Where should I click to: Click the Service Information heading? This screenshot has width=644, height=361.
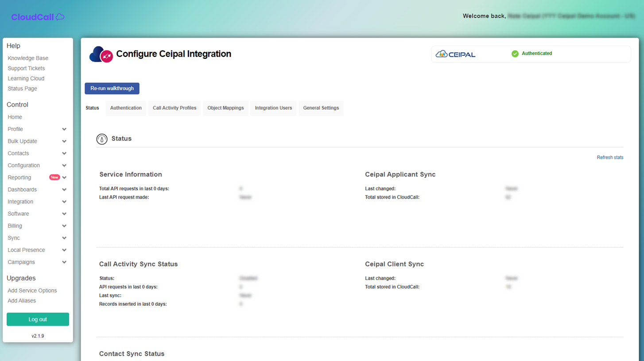click(x=131, y=175)
